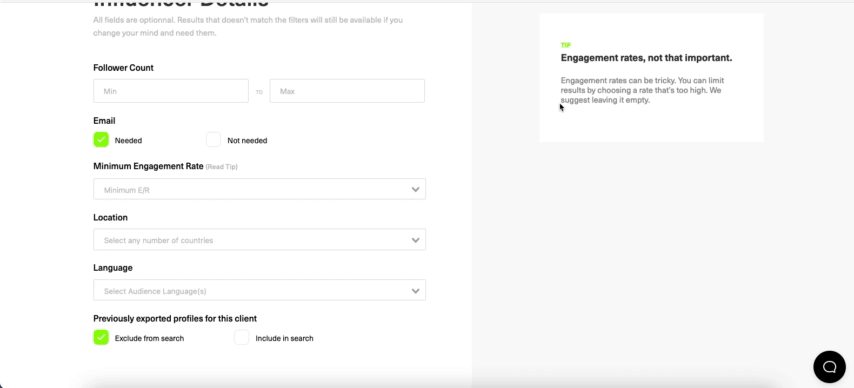
Task: Click the Follower Count Min field
Action: (171, 91)
